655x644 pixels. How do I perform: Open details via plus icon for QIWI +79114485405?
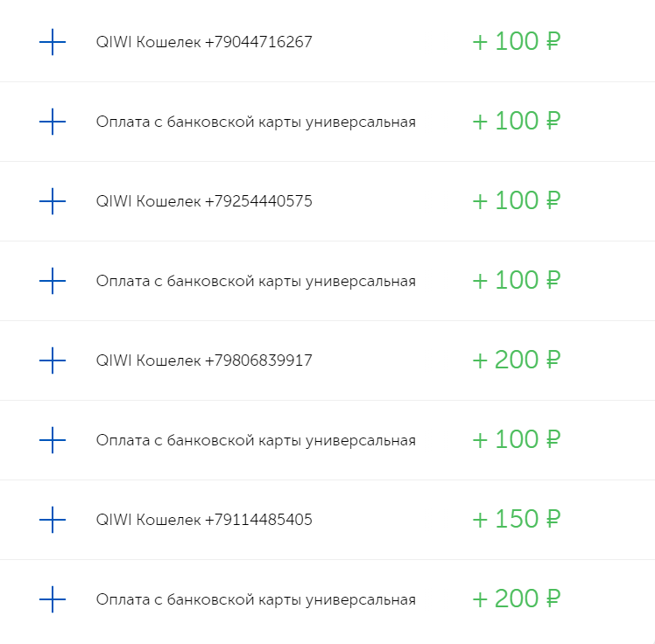(53, 520)
